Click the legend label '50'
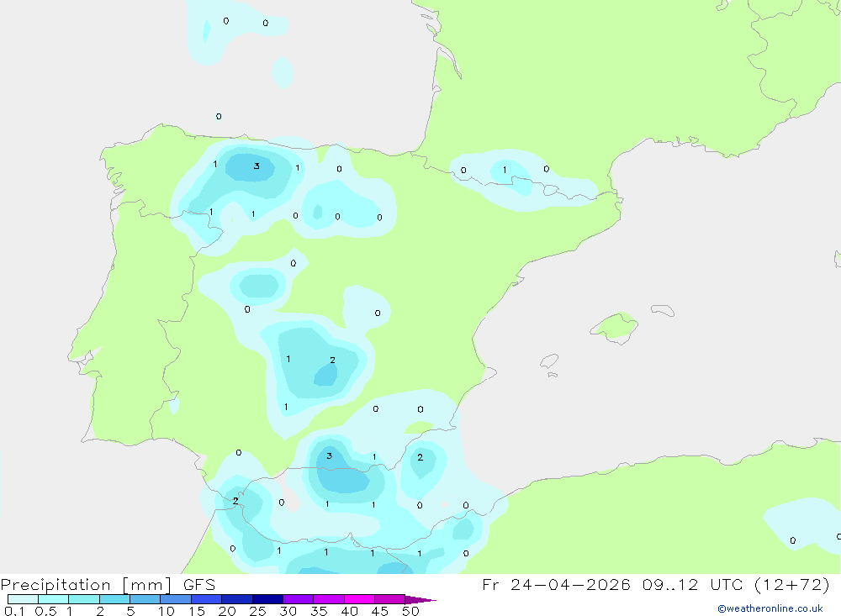 (x=410, y=611)
